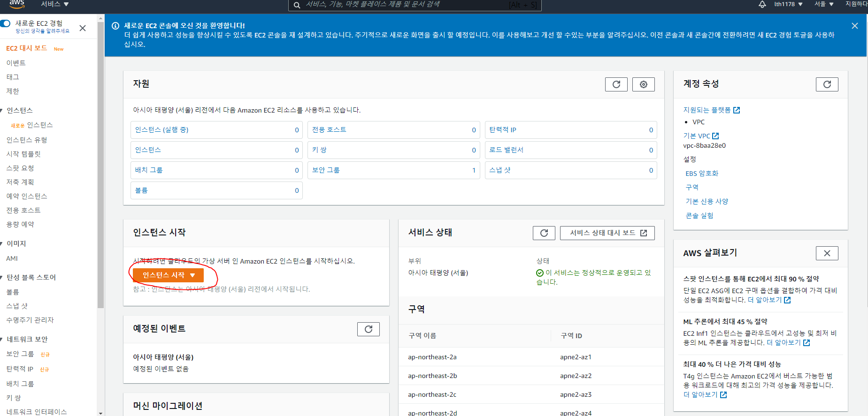868x416 pixels.
Task: Open 보안 그룹 resource tile
Action: (x=394, y=170)
